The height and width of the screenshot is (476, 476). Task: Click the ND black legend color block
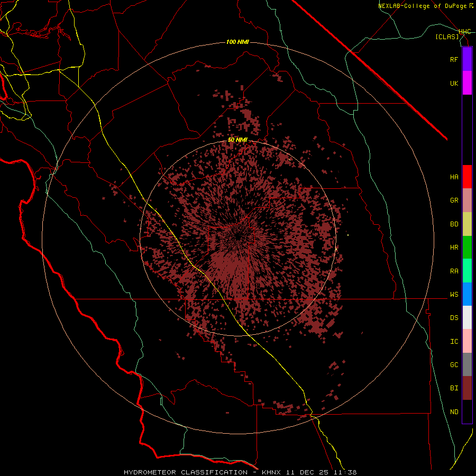(467, 411)
